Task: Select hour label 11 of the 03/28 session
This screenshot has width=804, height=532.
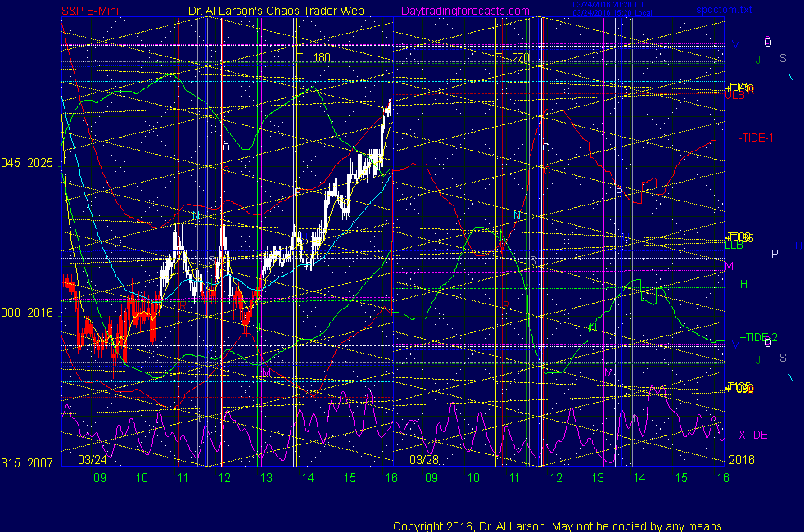Action: click(x=514, y=478)
